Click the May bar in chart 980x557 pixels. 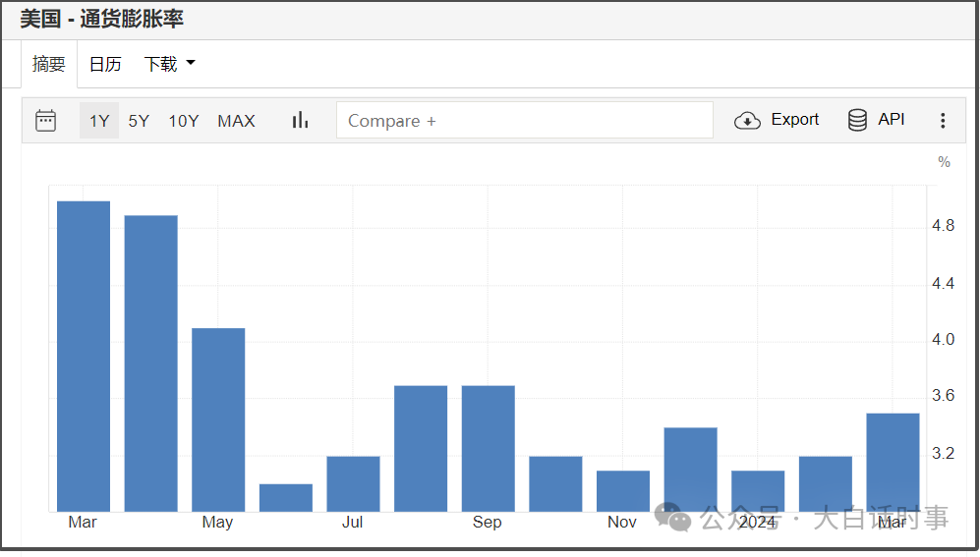[218, 420]
